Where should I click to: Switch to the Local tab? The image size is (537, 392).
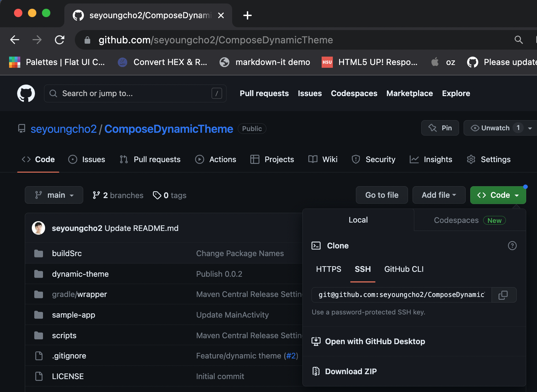click(358, 220)
